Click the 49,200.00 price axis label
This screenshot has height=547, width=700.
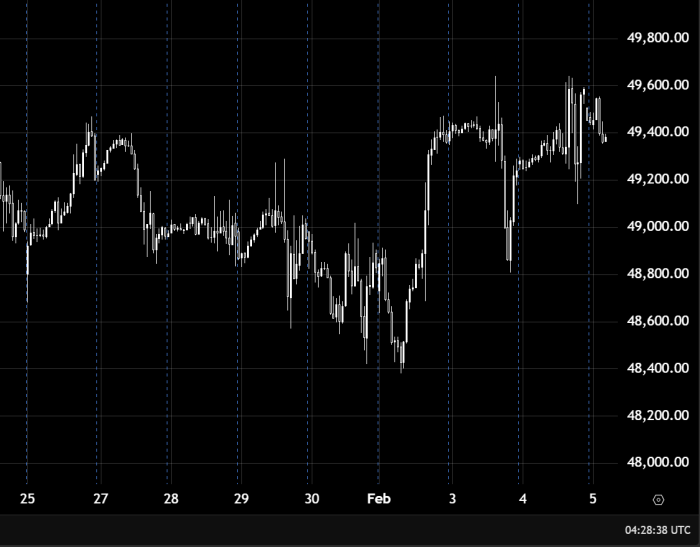657,179
